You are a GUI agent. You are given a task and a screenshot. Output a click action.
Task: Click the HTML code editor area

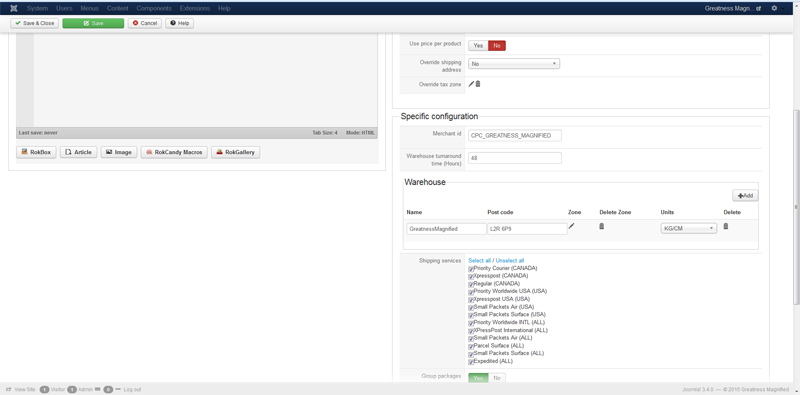click(x=197, y=81)
